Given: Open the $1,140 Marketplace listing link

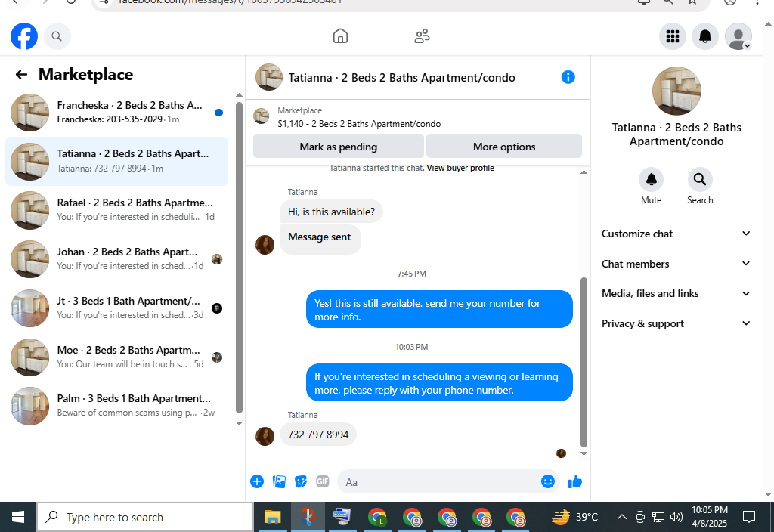Looking at the screenshot, I should click(x=359, y=124).
